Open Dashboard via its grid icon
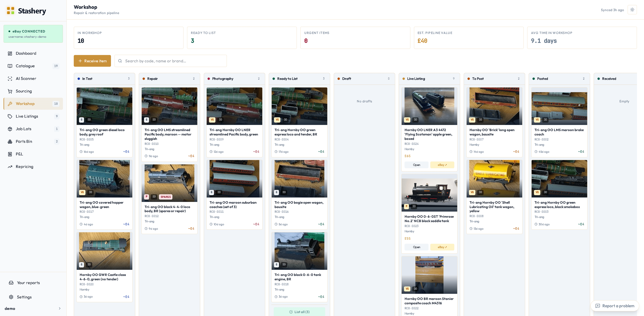The image size is (644, 316). [x=10, y=53]
